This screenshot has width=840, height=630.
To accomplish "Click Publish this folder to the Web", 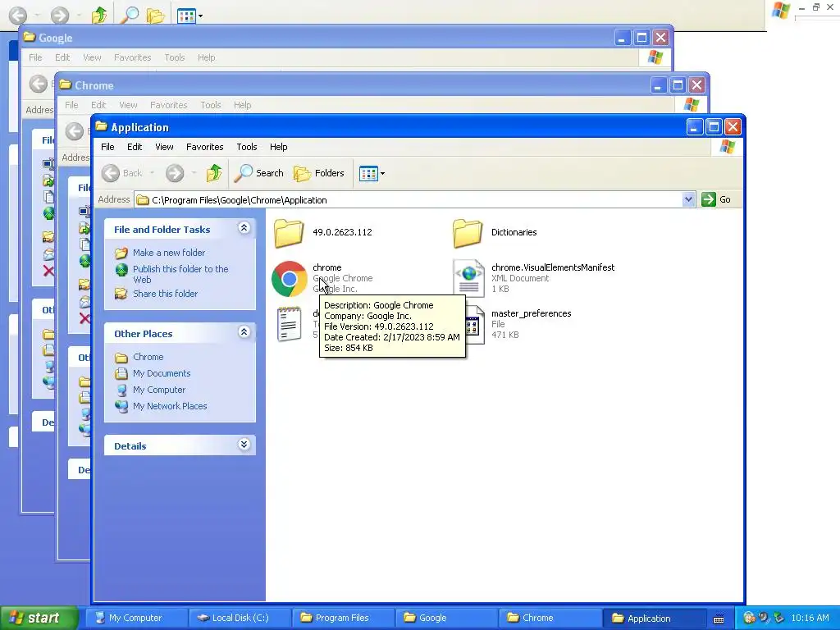I will coord(180,274).
